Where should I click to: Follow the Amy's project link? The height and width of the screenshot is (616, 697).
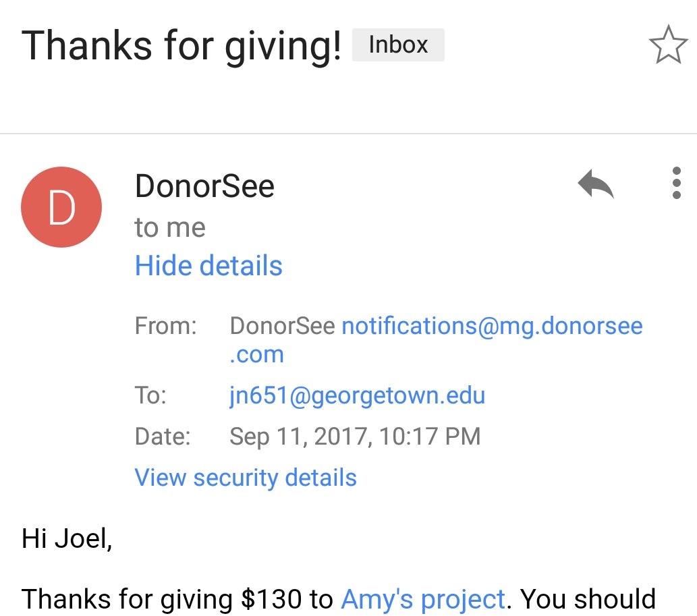[423, 598]
